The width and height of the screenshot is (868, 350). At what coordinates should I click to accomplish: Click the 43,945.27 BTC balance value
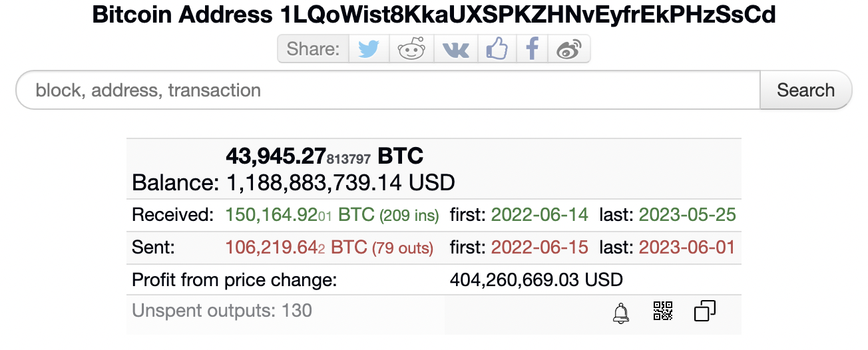324,156
